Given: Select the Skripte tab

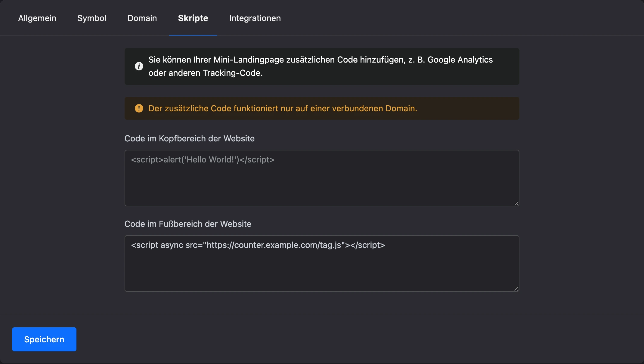Looking at the screenshot, I should pyautogui.click(x=193, y=18).
